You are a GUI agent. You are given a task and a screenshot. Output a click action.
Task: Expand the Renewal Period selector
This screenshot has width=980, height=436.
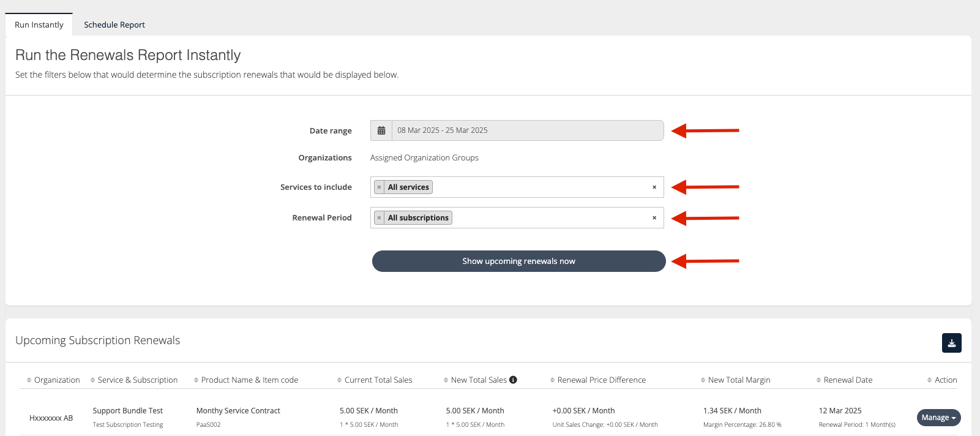coord(551,218)
